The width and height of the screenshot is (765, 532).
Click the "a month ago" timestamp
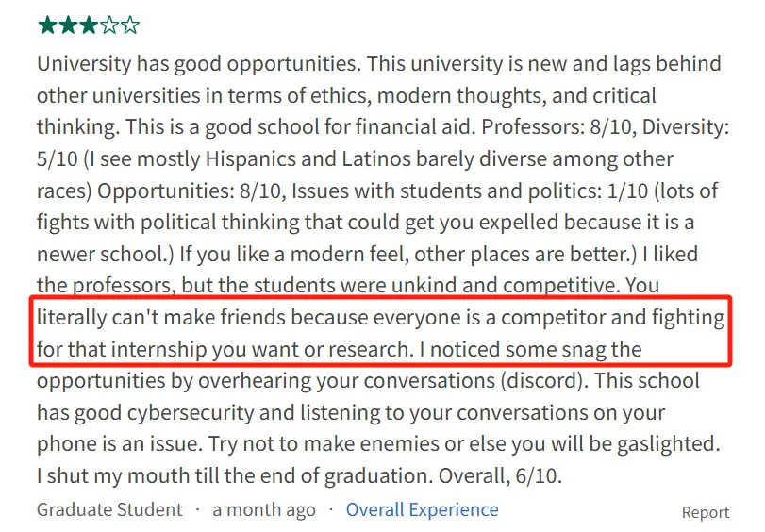pyautogui.click(x=264, y=509)
